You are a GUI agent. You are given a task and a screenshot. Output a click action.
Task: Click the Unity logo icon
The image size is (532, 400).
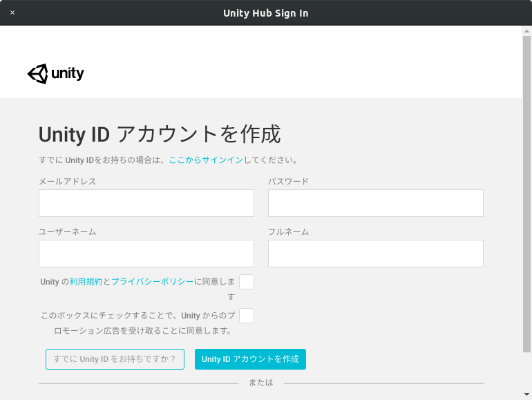pyautogui.click(x=38, y=74)
